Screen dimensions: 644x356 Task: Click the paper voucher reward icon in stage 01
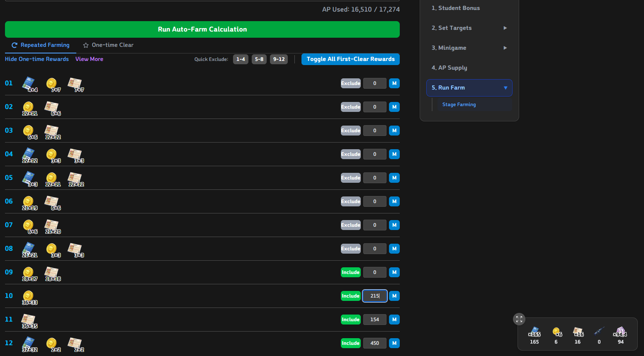point(75,83)
